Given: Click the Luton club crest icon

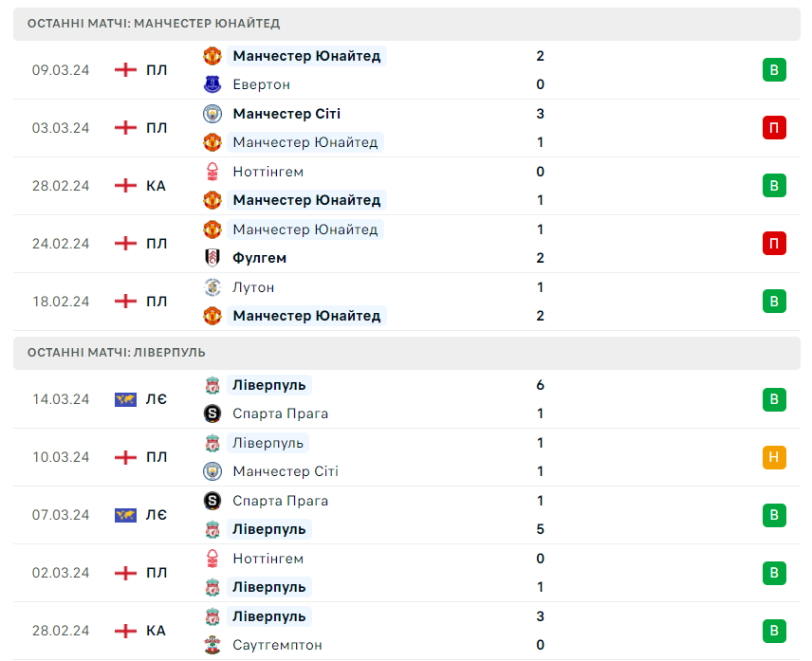Looking at the screenshot, I should (x=212, y=287).
